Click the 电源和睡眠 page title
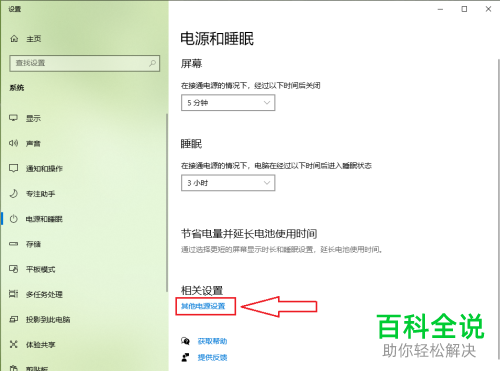 [x=217, y=39]
